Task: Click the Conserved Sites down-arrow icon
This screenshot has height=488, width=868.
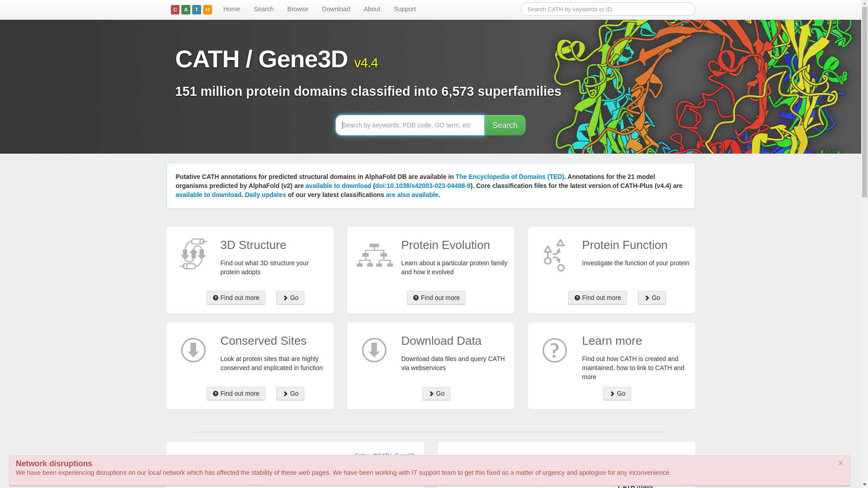Action: click(x=193, y=350)
